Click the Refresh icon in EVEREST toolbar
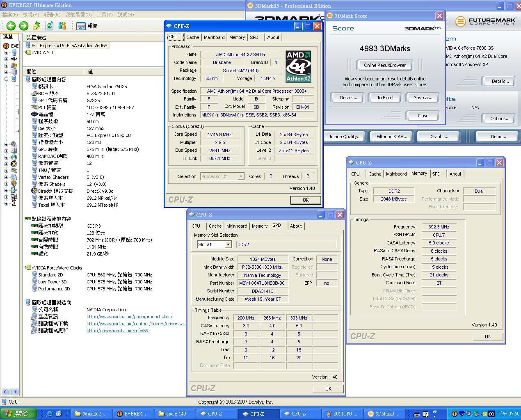This screenshot has height=420, width=521. [x=49, y=25]
